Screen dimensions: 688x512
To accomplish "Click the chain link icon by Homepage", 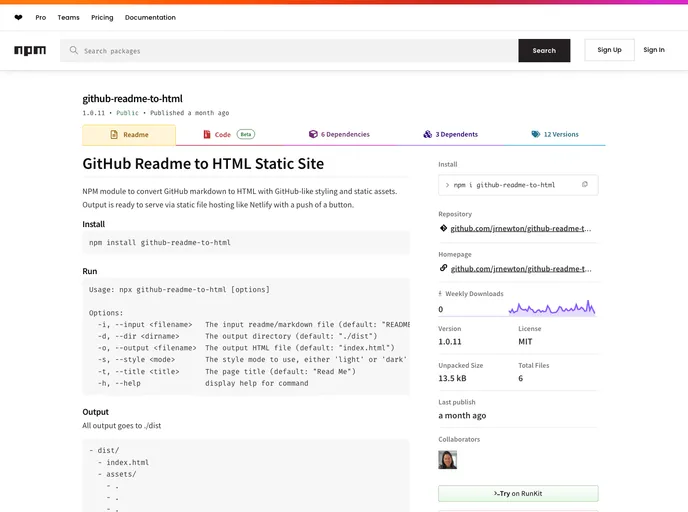I will click(x=443, y=268).
